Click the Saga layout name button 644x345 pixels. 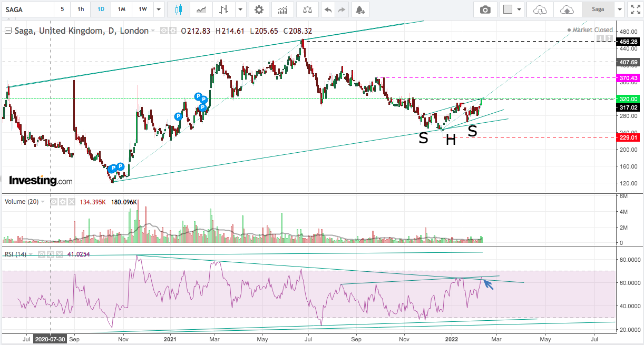[598, 9]
